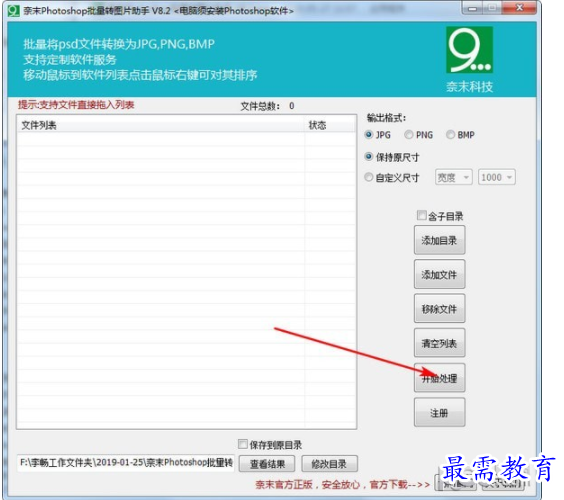The image size is (564, 500).
Task: Click the red hint 提示:支持文件直接拖入列表
Action: (x=76, y=105)
